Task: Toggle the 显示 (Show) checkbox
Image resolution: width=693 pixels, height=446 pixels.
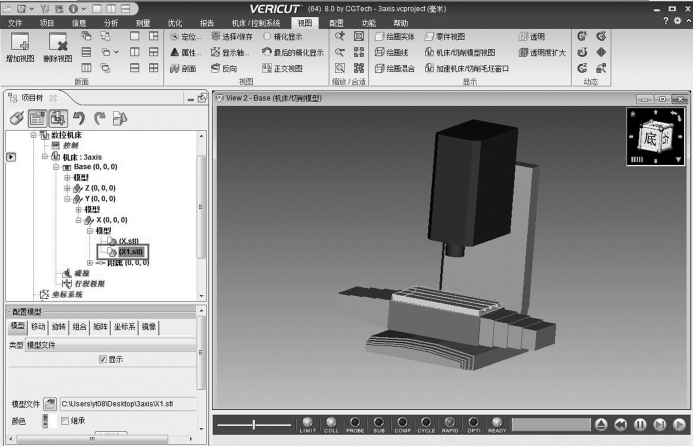Action: pos(102,359)
